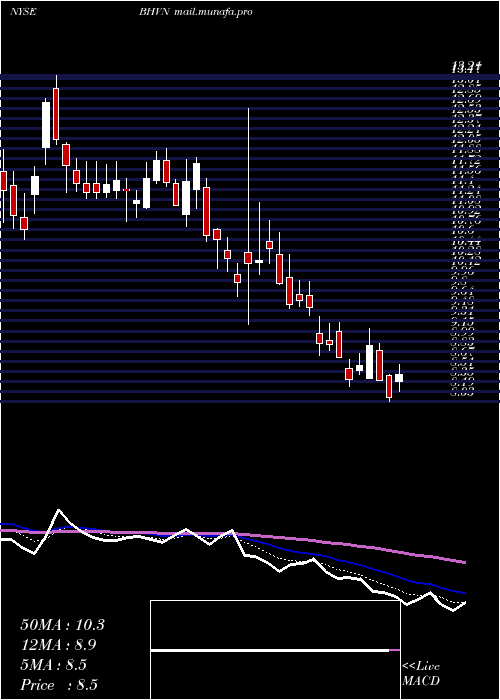The height and width of the screenshot is (700, 500).
Task: Click the Price : 8.5 reading
Action: 59,685
